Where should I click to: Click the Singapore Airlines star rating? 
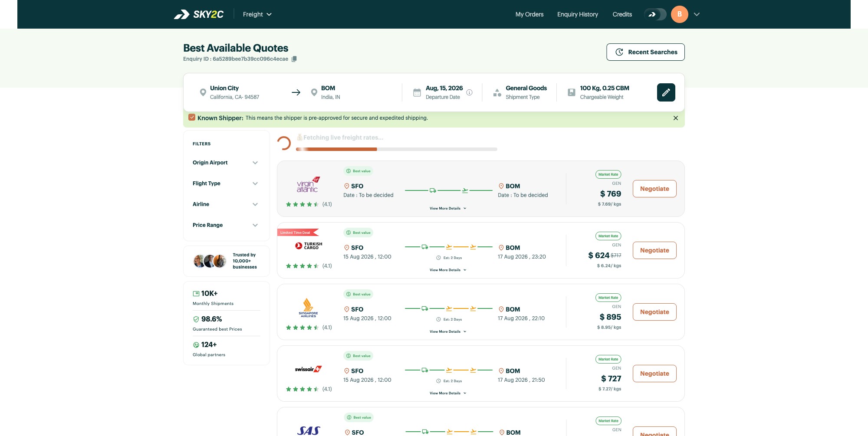pos(302,328)
